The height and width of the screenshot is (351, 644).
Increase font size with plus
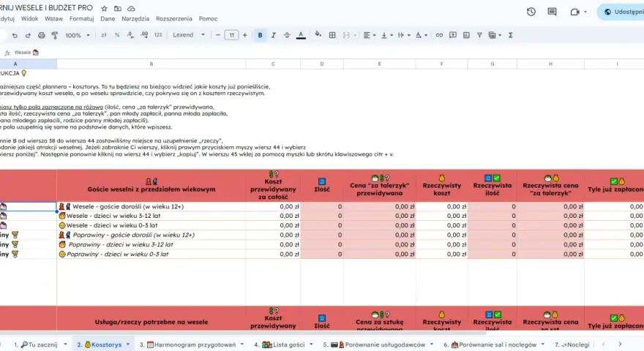244,35
